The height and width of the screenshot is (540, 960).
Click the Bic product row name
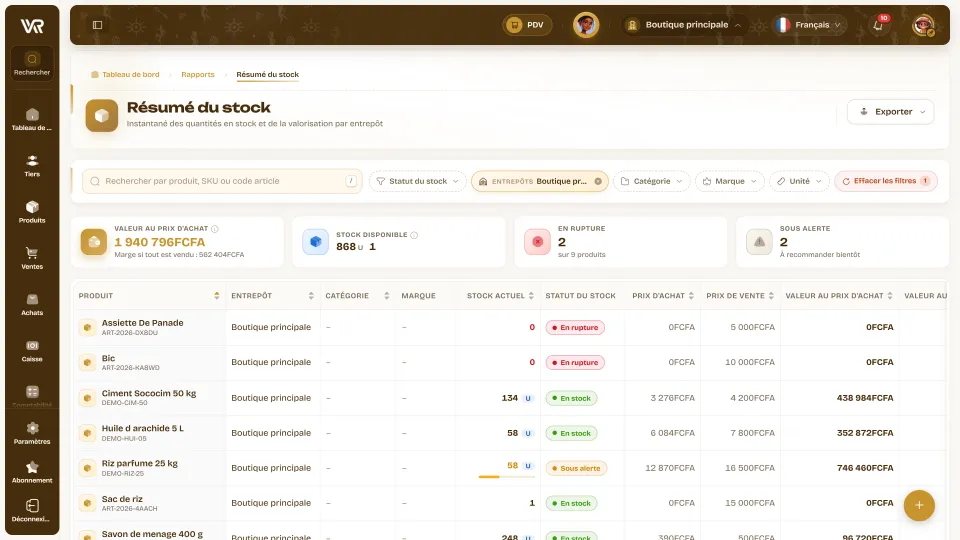pos(108,358)
